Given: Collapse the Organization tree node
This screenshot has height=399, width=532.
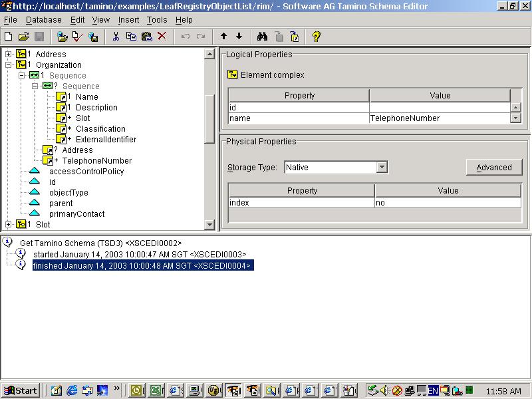Looking at the screenshot, I should (8, 65).
